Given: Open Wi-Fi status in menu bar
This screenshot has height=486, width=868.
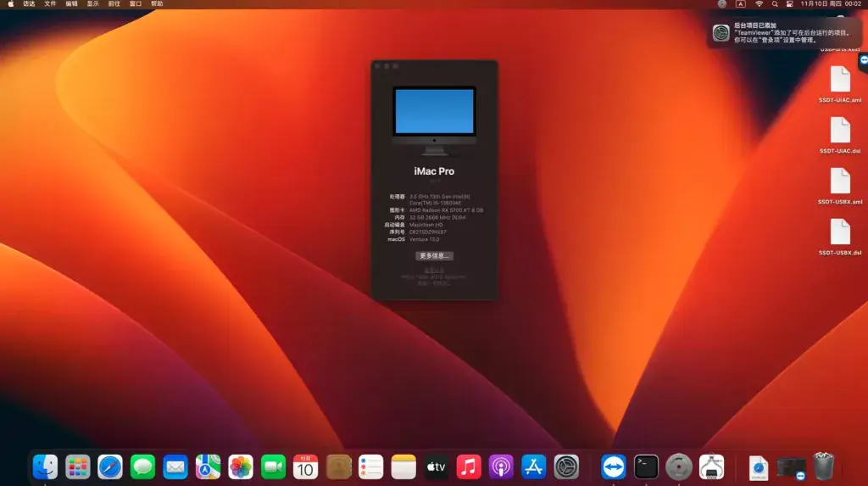Looking at the screenshot, I should pos(759,4).
